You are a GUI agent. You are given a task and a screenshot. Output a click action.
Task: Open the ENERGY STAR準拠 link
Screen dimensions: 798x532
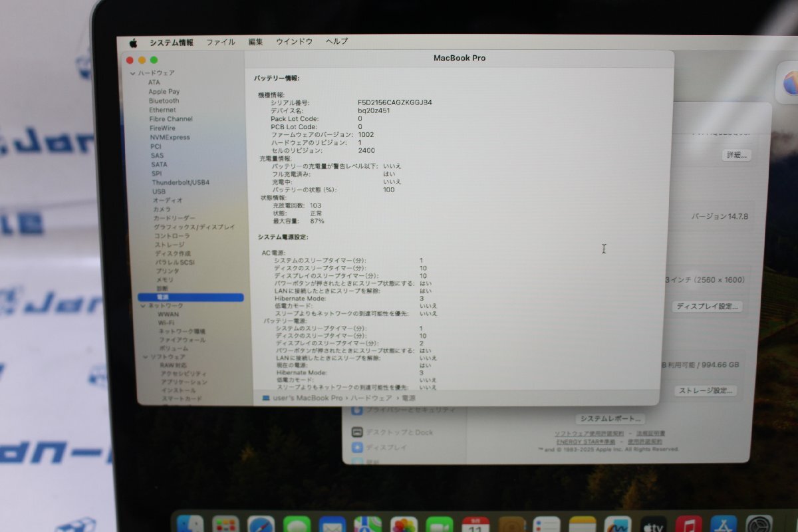(585, 441)
